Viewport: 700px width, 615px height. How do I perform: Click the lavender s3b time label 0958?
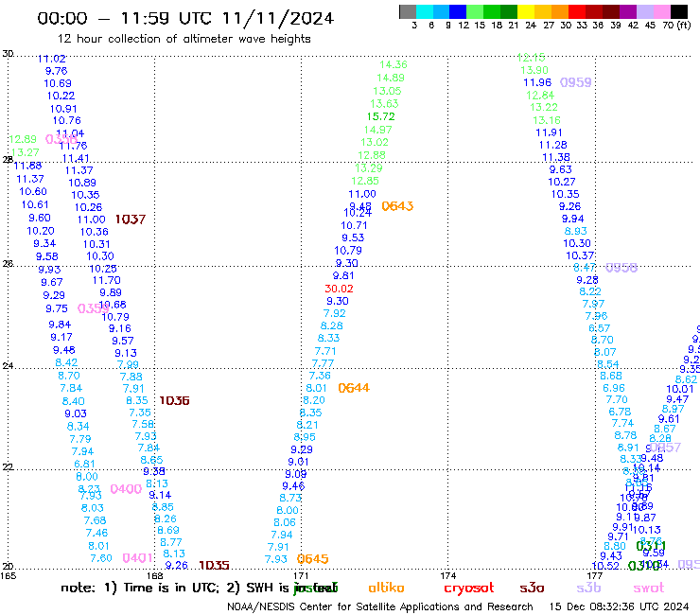pyautogui.click(x=621, y=268)
